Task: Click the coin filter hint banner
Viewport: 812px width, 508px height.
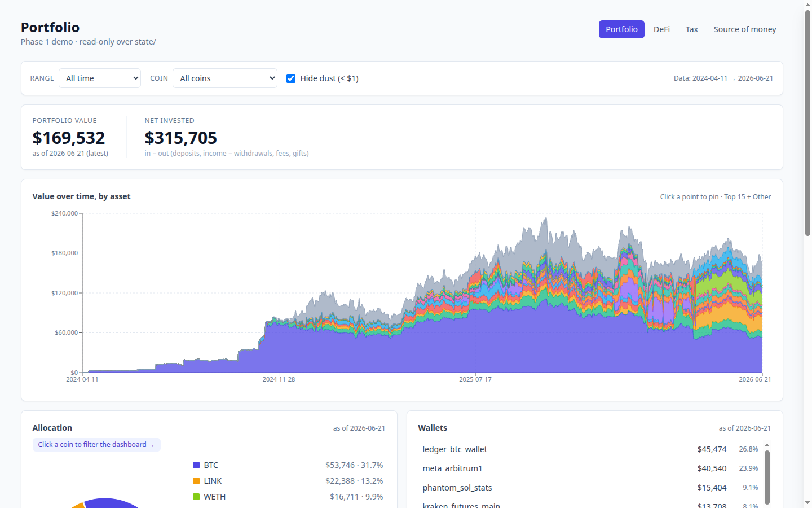Action: point(96,445)
